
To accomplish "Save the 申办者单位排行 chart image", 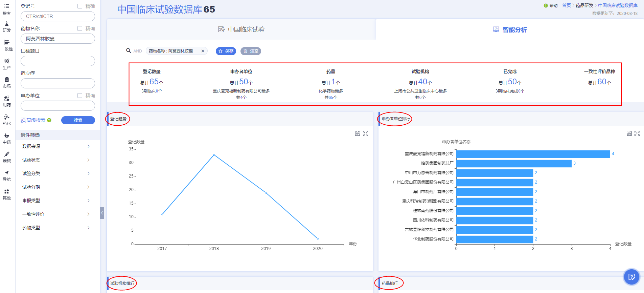I will 629,133.
